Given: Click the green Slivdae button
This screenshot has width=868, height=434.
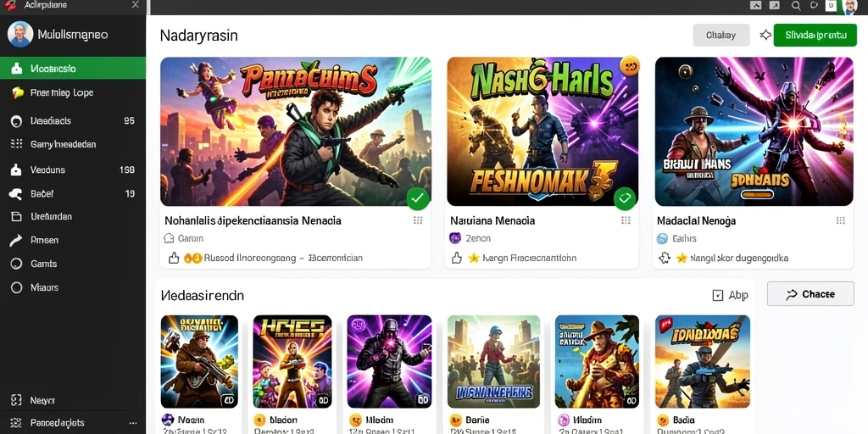Looking at the screenshot, I should click(815, 35).
